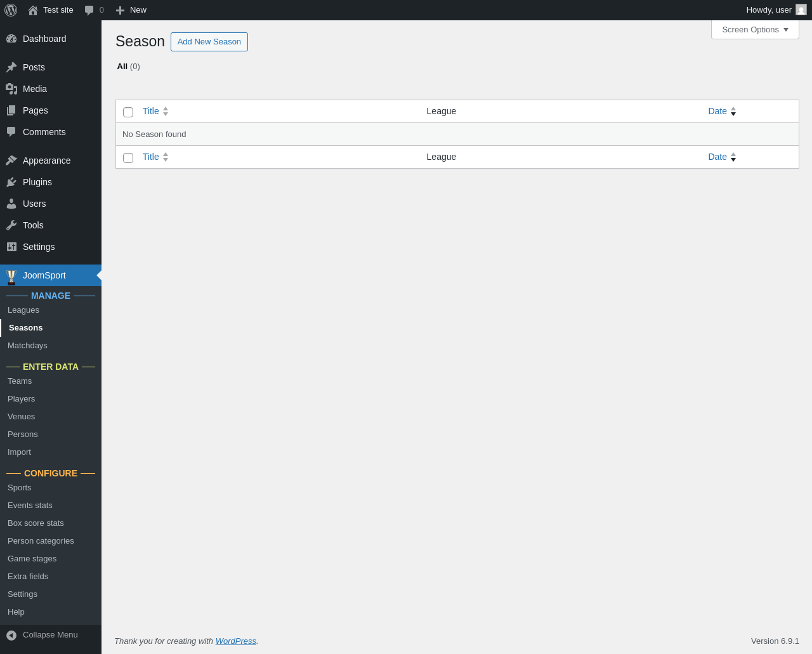Click the 'Season' page heading
Image resolution: width=812 pixels, height=654 pixels.
[x=140, y=42]
